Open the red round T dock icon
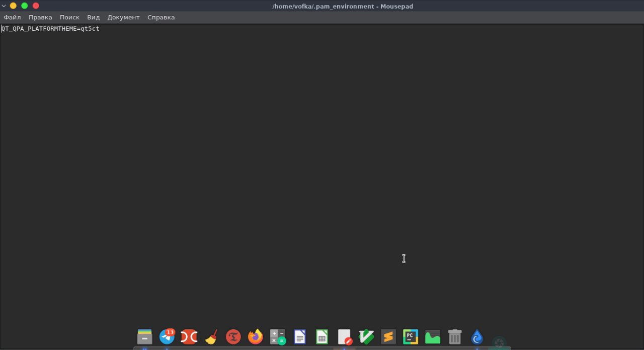This screenshot has height=350, width=644. (233, 336)
